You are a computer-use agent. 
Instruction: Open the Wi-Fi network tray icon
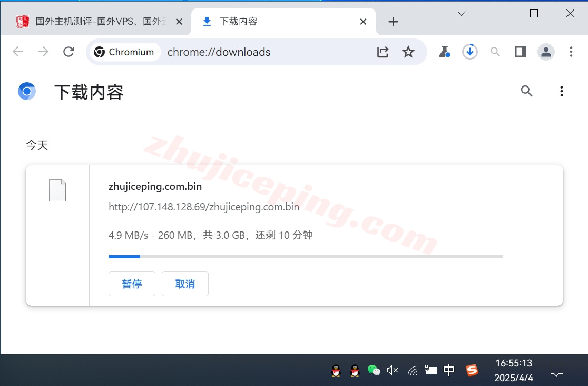point(413,371)
